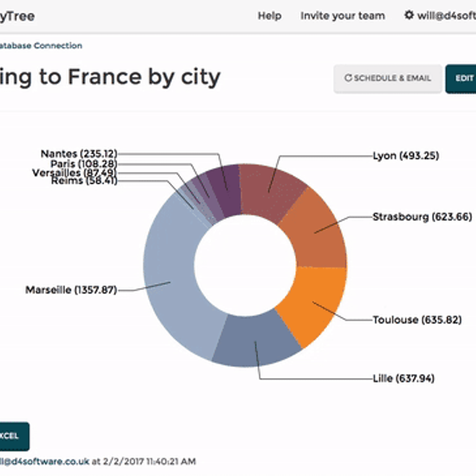
Task: Click the Lyon (493.25) chart label
Action: click(x=406, y=156)
